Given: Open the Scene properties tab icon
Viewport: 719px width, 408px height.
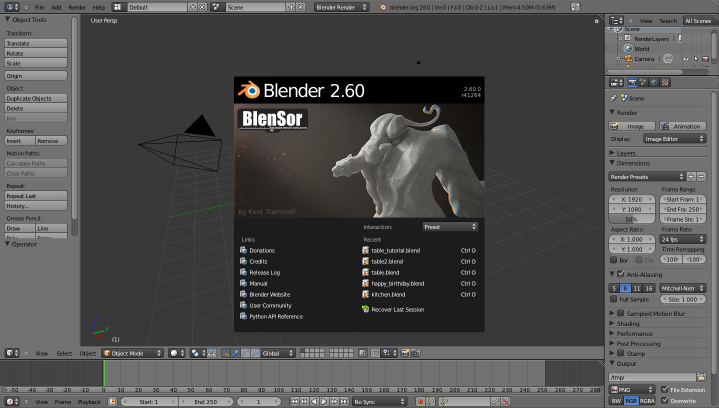Looking at the screenshot, I should click(643, 83).
